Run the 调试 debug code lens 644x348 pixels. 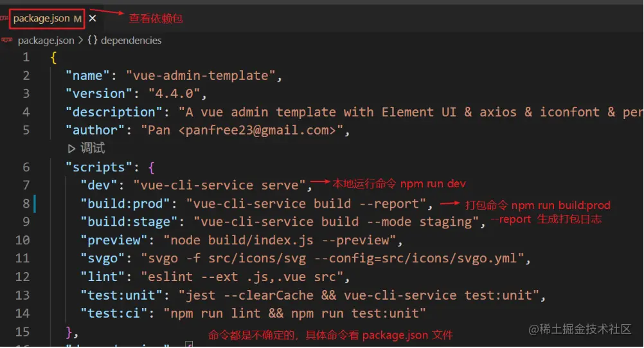pos(93,149)
